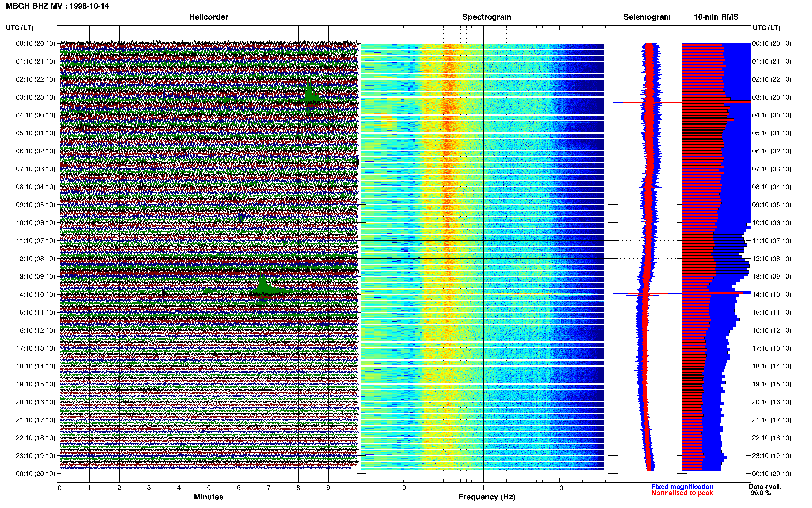Screen dimensions: 812x508
Task: Click the left 'UTC (LT)' axis label
Action: click(x=20, y=28)
